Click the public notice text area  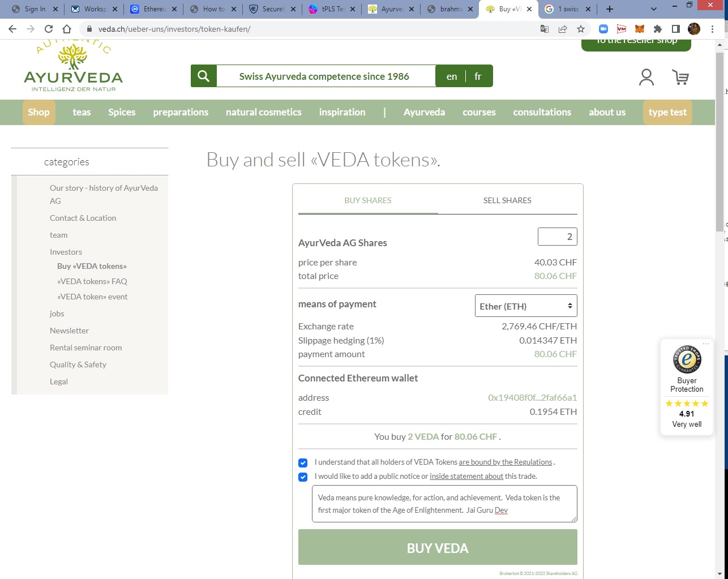[x=444, y=504]
